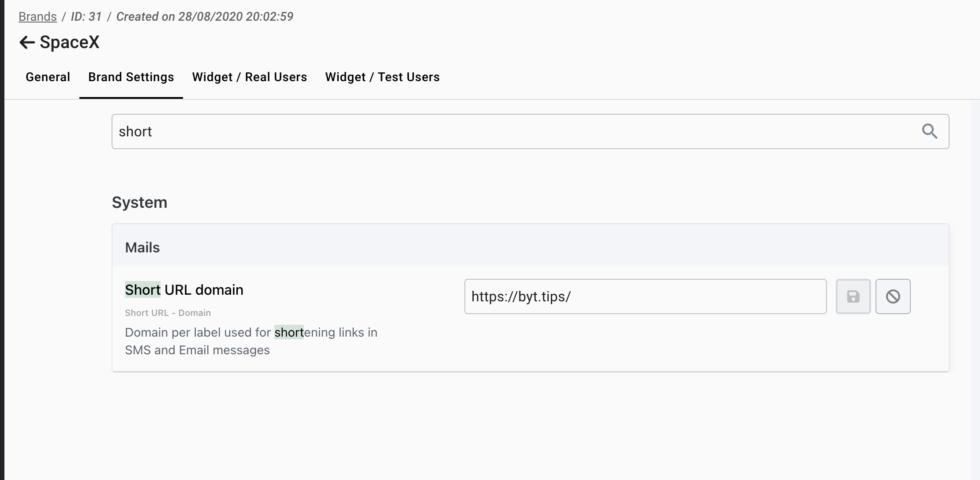Click the cancel circle-slash reset icon

[893, 296]
